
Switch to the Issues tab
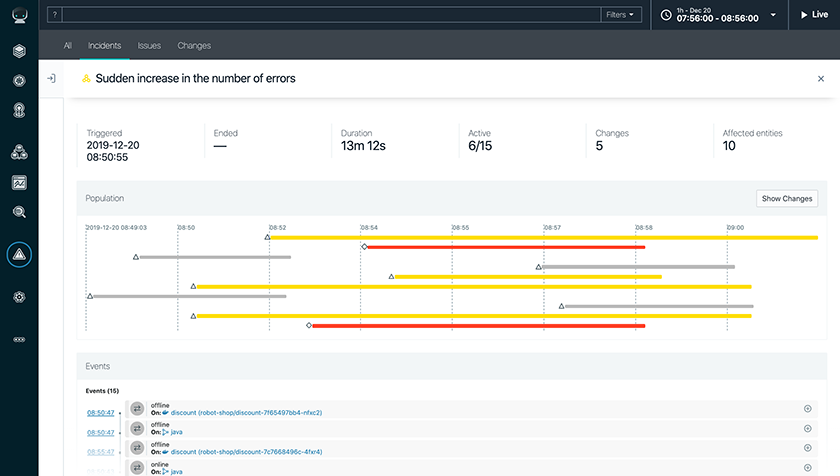click(x=149, y=46)
